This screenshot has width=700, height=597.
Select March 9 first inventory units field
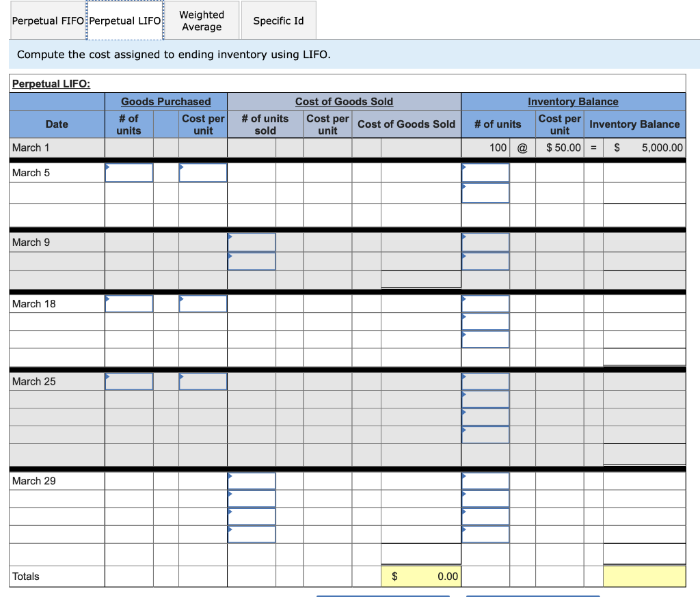coord(485,242)
